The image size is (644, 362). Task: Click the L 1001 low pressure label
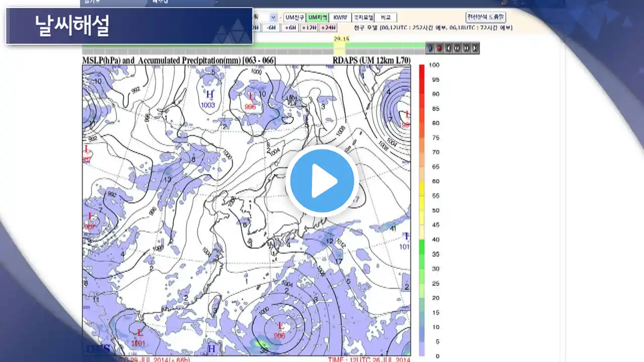[139, 337]
